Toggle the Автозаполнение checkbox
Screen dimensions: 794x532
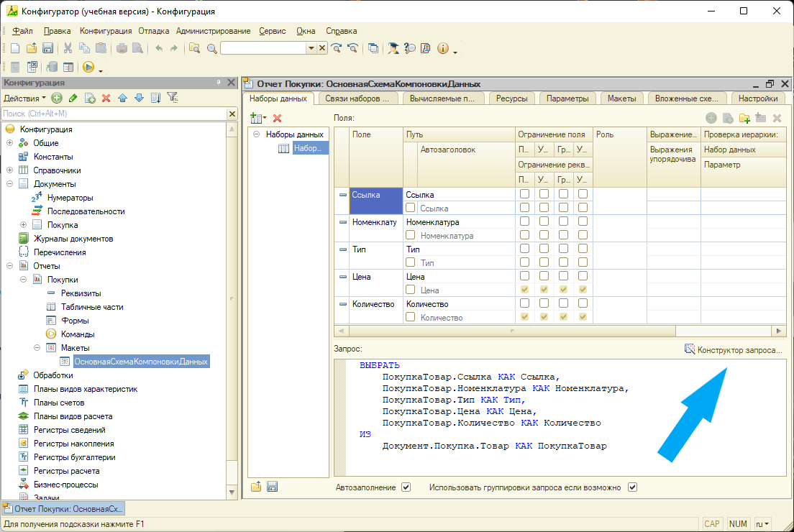pos(406,487)
